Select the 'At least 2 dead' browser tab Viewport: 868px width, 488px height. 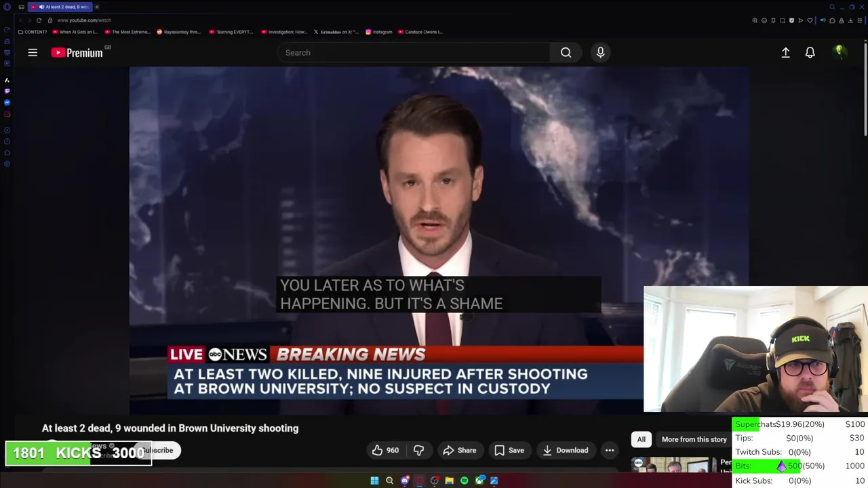click(x=60, y=7)
